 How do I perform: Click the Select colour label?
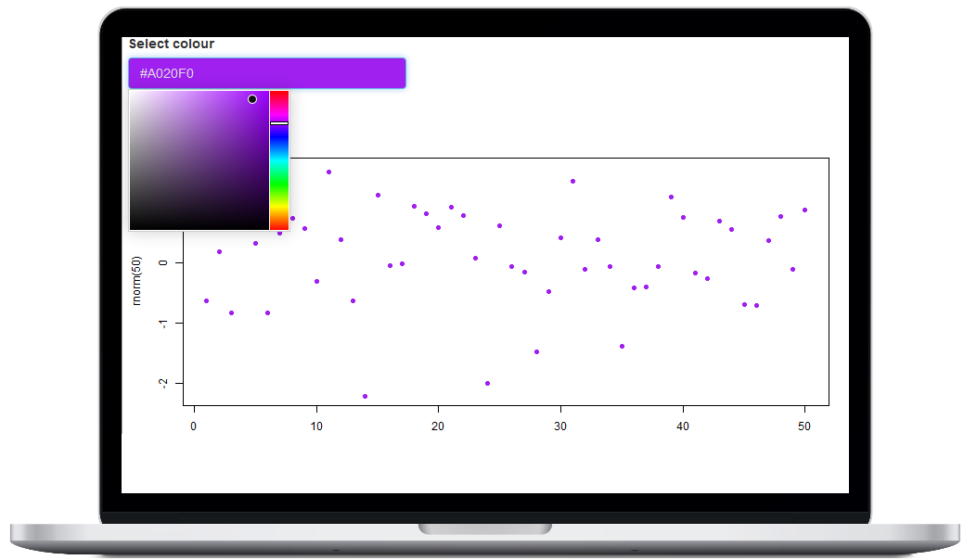[x=172, y=44]
